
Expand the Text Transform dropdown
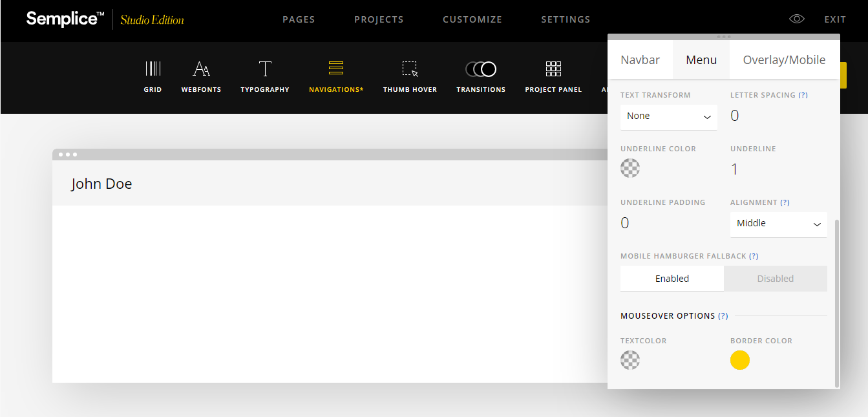point(668,116)
